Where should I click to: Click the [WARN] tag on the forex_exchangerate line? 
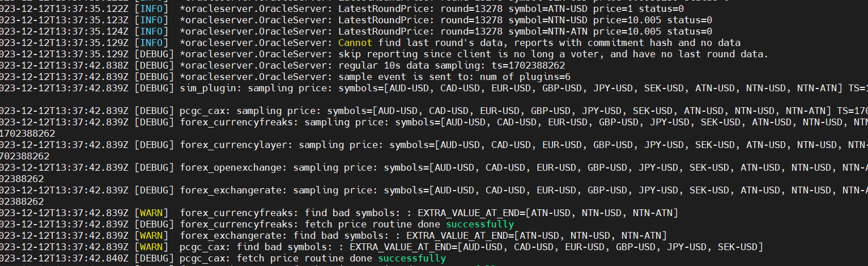tap(151, 235)
